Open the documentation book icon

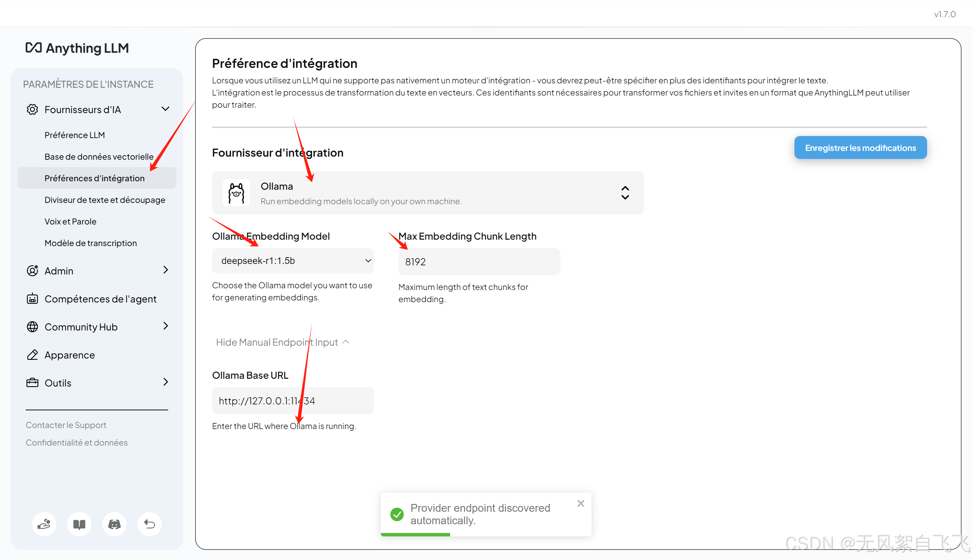(x=79, y=524)
